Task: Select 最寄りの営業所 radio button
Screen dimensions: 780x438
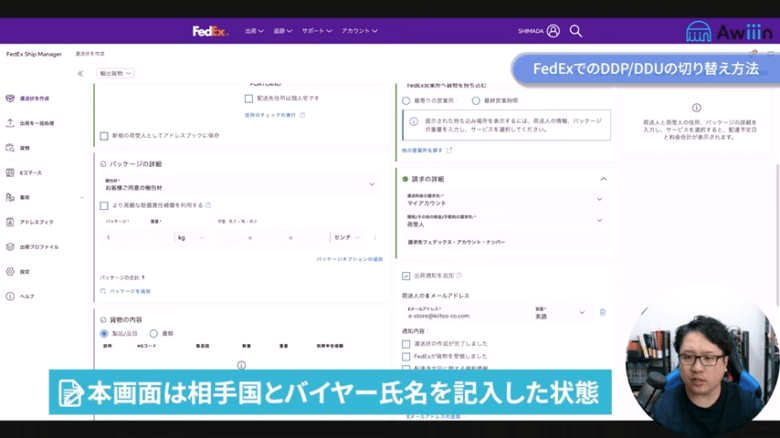Action: coord(406,101)
